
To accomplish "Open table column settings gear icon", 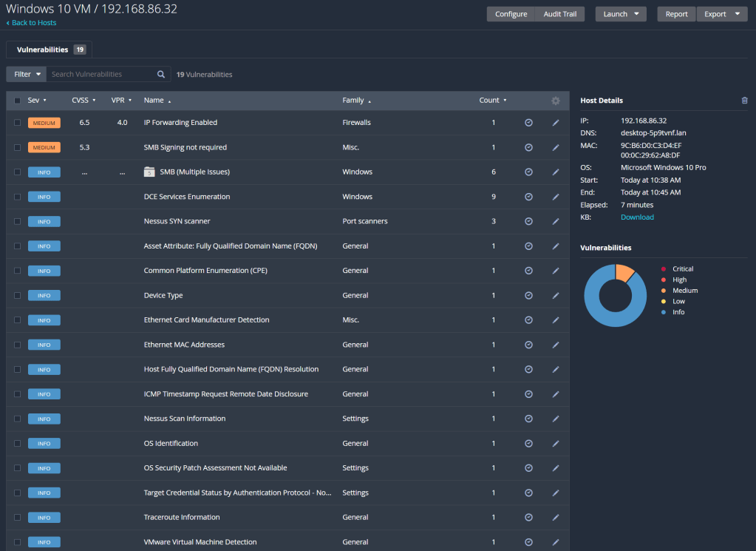I will coord(556,101).
